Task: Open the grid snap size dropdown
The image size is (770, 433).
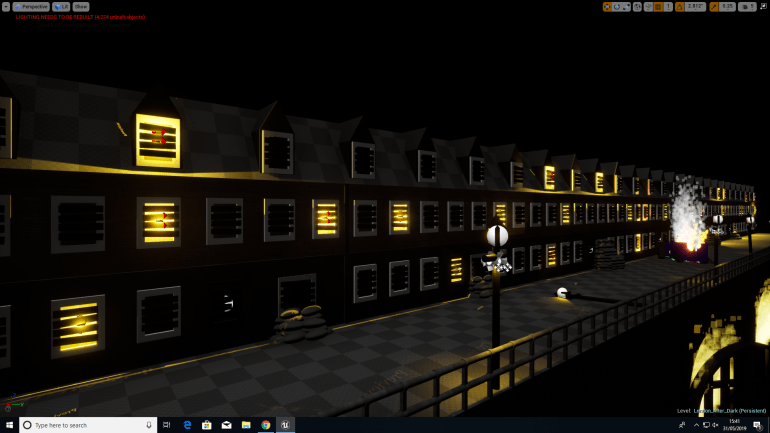Action: coord(668,7)
